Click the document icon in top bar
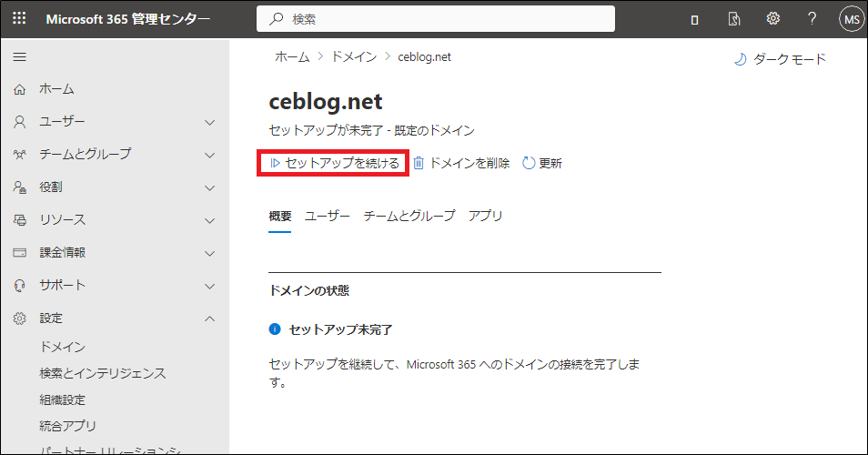This screenshot has height=455, width=868. pyautogui.click(x=734, y=19)
